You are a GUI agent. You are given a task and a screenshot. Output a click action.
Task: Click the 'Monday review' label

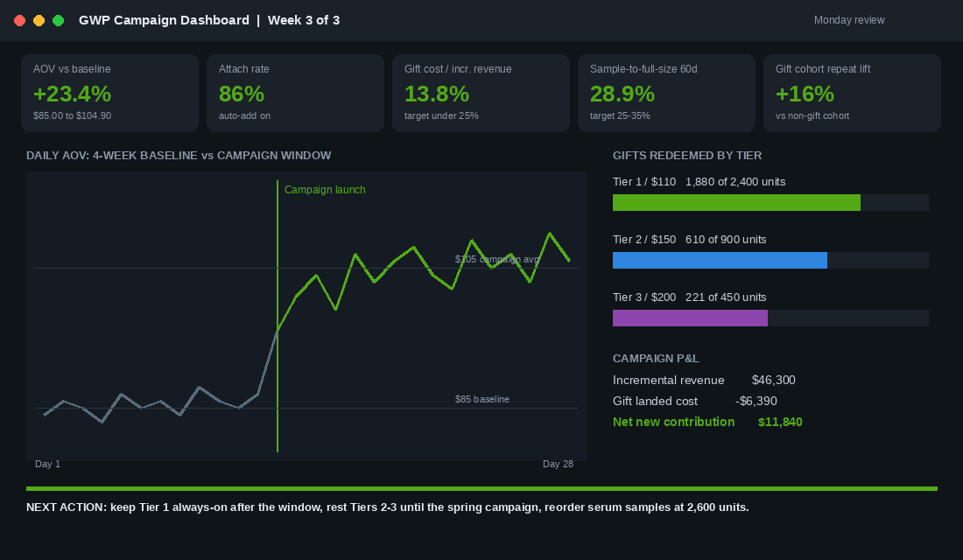click(849, 20)
